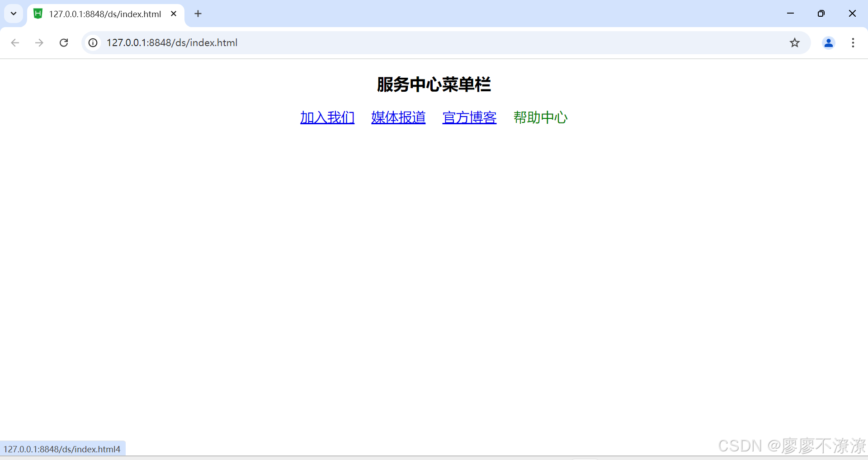The width and height of the screenshot is (868, 460).
Task: Reload the current page
Action: pos(64,42)
